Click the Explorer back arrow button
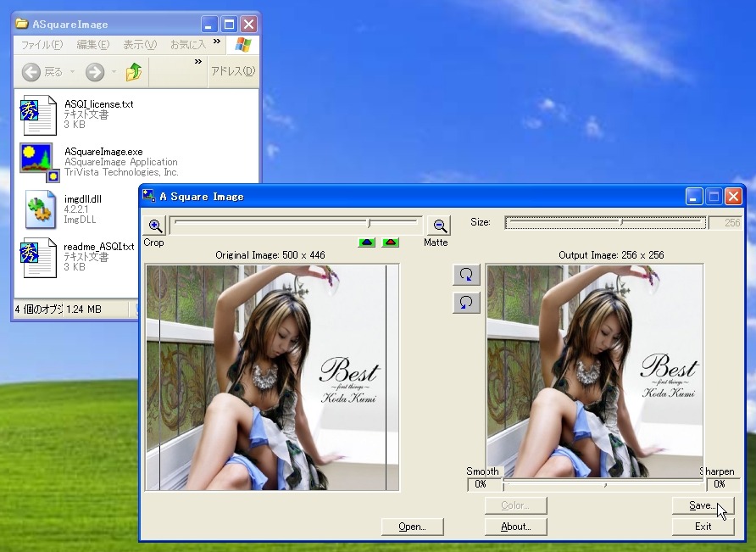Viewport: 756px width, 552px height. [31, 72]
